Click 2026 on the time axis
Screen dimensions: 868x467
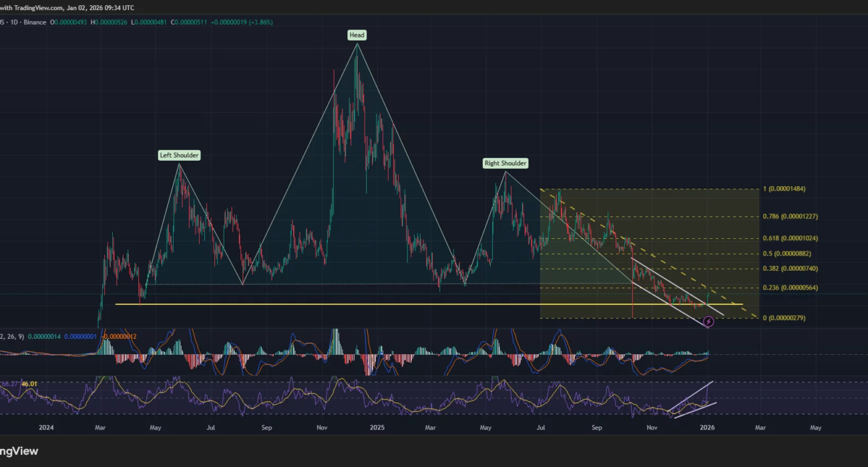tap(707, 427)
